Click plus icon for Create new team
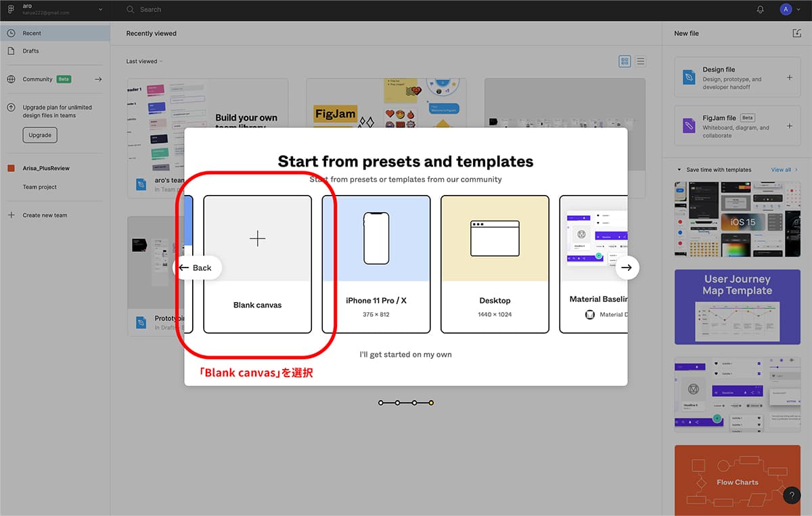 pos(11,215)
